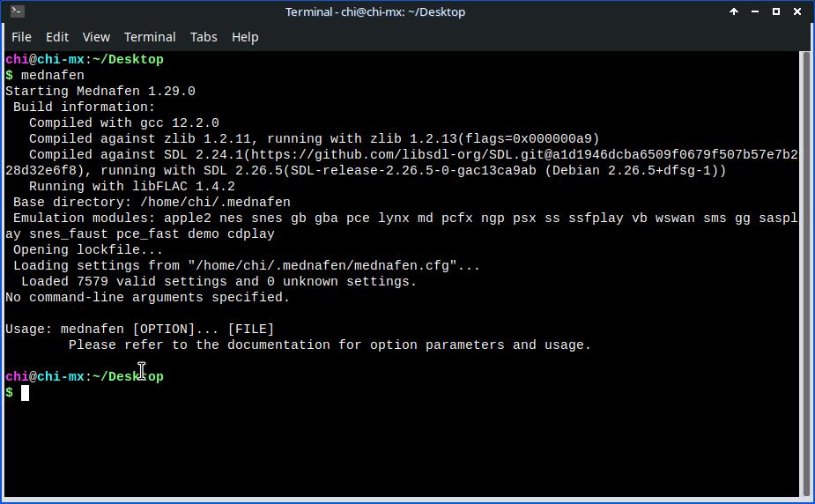815x504 pixels.
Task: Click the zlib 1.2.11 compile line
Action: tap(315, 138)
